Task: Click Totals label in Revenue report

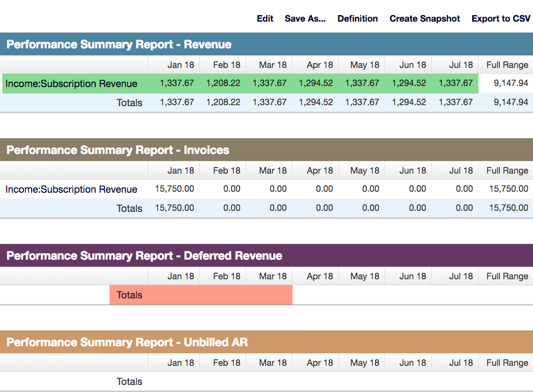Action: tap(129, 103)
